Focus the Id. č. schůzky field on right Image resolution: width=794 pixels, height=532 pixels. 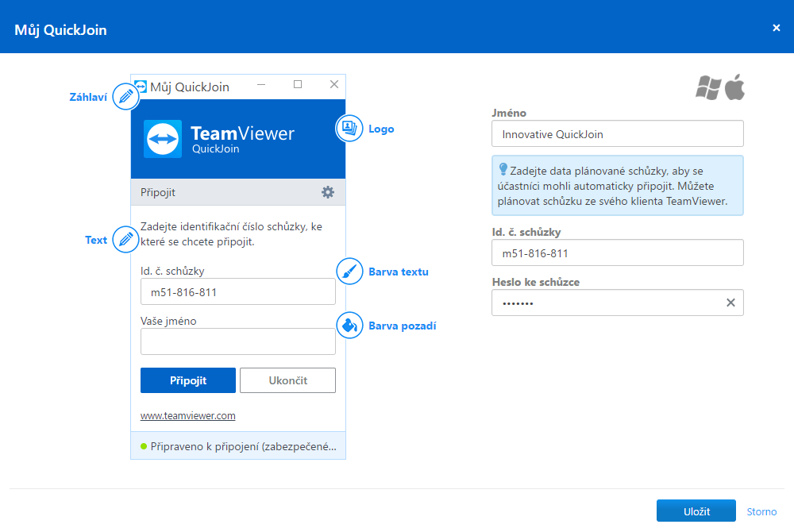(618, 253)
